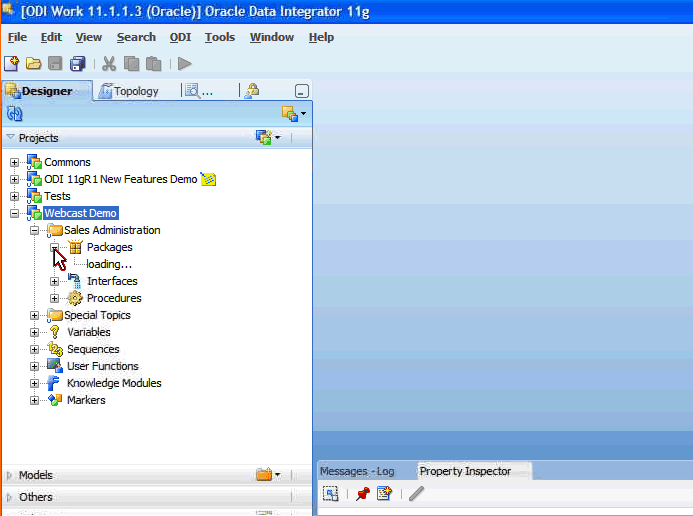Viewport: 693px width, 516px height.
Task: Click the Refresh icon below Designer tab
Action: pyautogui.click(x=15, y=114)
